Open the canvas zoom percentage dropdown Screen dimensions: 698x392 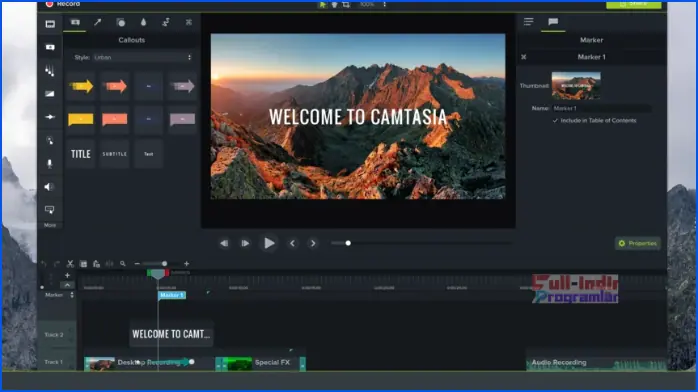pyautogui.click(x=367, y=4)
